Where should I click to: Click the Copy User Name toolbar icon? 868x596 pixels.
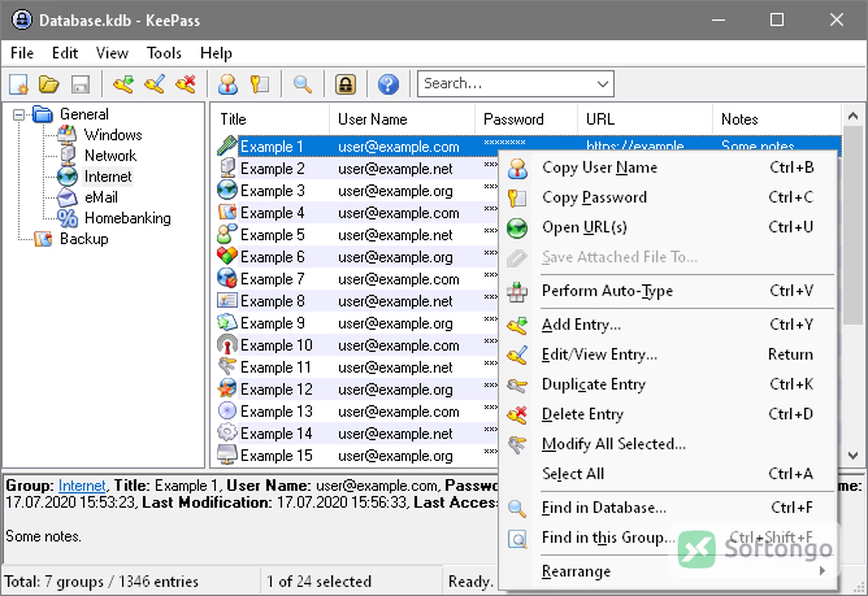[228, 84]
